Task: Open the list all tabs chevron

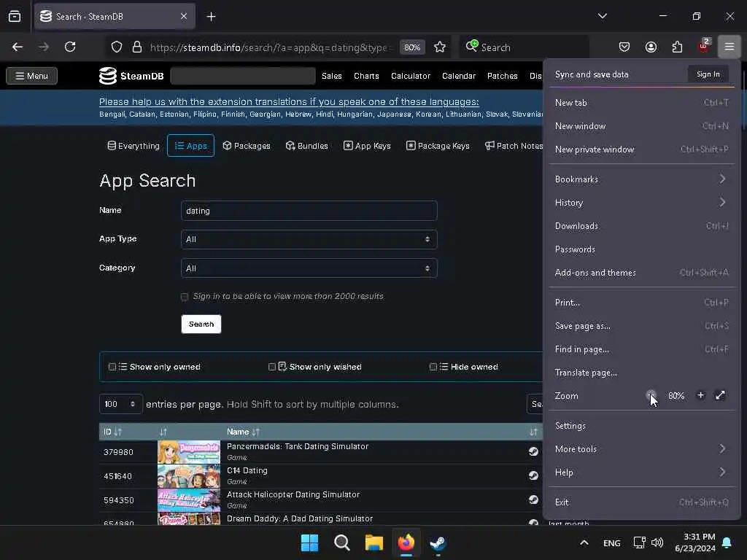Action: coord(602,16)
